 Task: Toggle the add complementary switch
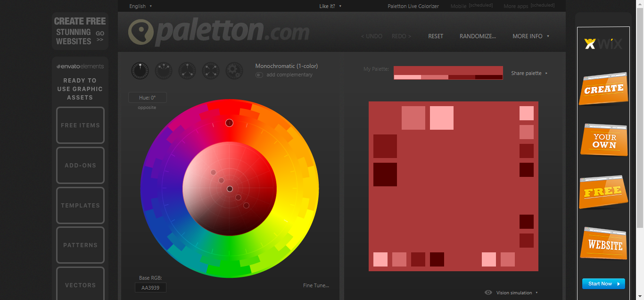point(259,75)
